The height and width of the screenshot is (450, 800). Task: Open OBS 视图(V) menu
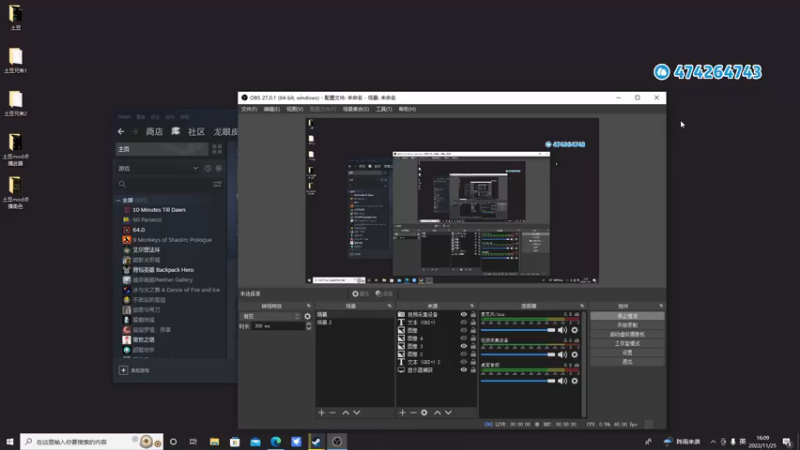pyautogui.click(x=294, y=109)
